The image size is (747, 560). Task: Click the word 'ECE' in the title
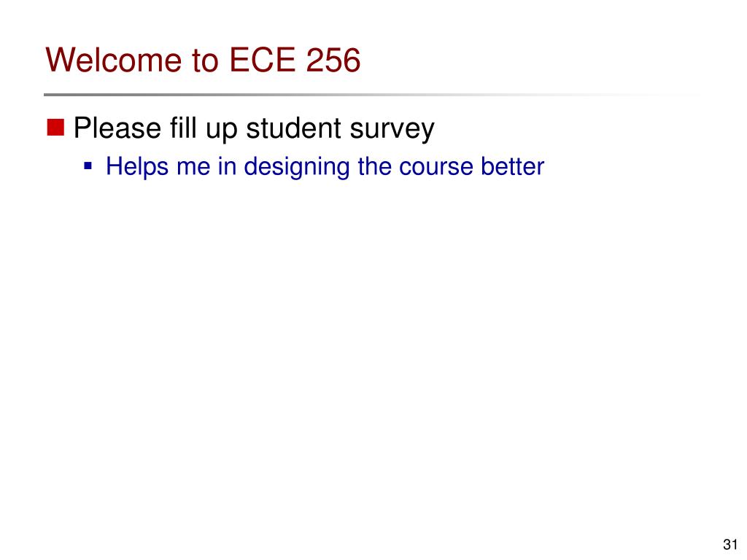262,60
